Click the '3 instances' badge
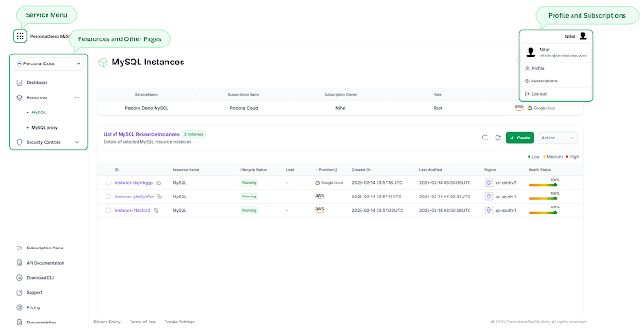Image resolution: width=644 pixels, height=336 pixels. pyautogui.click(x=193, y=134)
